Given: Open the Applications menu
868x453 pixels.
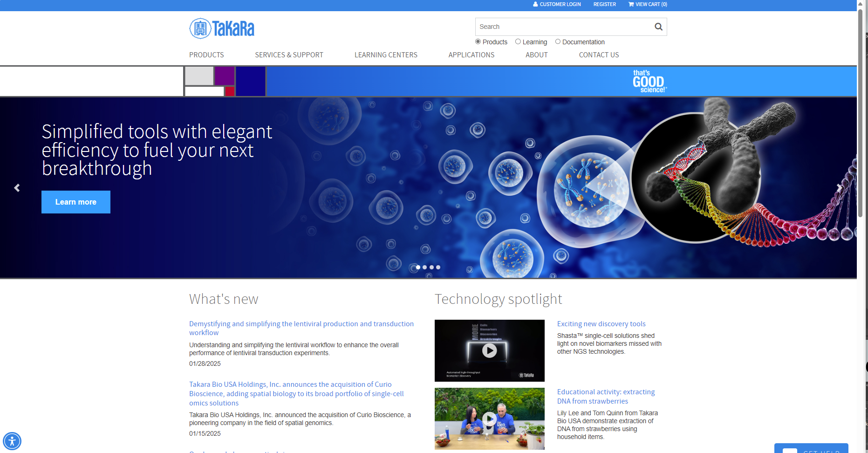Looking at the screenshot, I should 472,55.
